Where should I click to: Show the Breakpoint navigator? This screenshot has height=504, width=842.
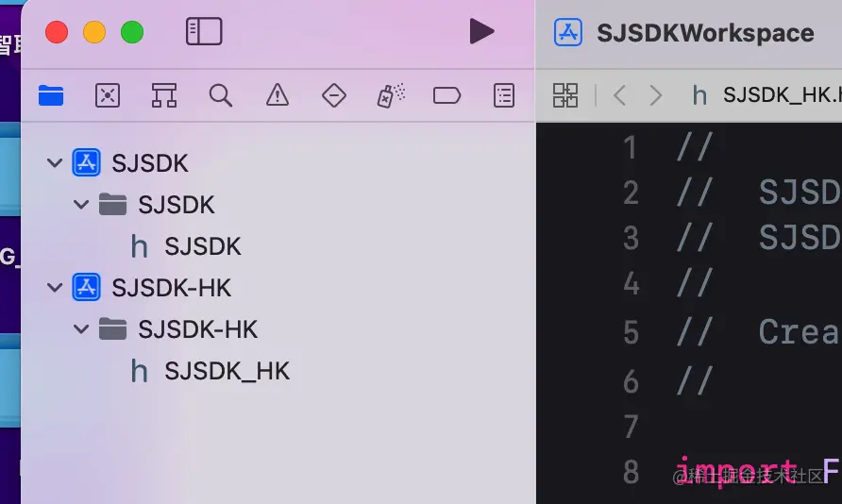tap(446, 95)
